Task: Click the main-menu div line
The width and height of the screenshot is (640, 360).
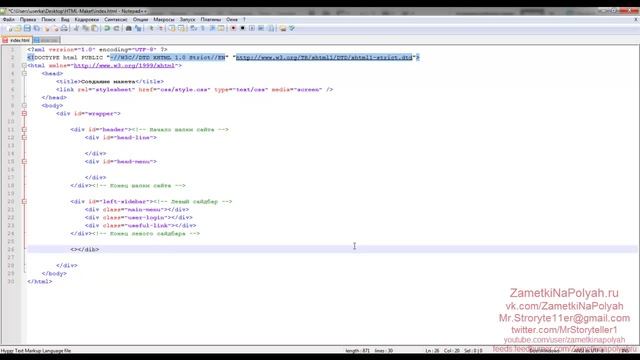Action: (x=137, y=209)
